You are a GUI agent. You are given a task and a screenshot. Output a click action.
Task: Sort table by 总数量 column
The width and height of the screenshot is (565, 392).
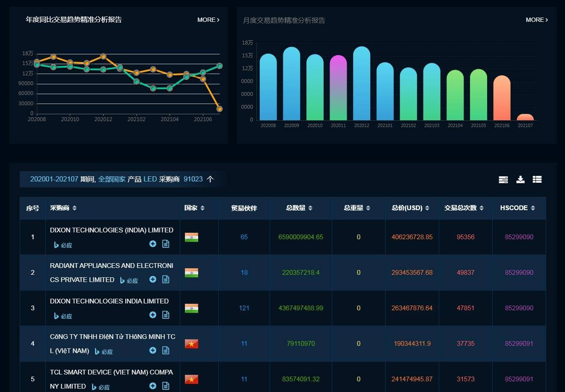pyautogui.click(x=299, y=208)
